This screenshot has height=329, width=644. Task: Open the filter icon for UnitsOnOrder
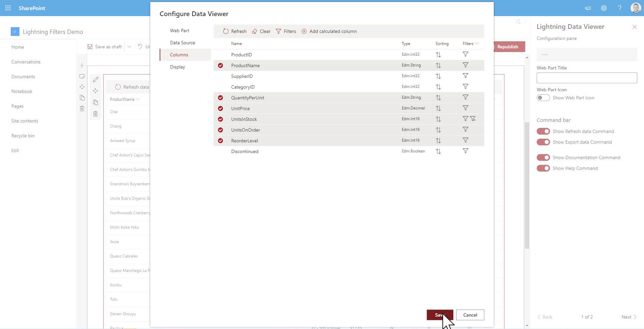pyautogui.click(x=466, y=129)
